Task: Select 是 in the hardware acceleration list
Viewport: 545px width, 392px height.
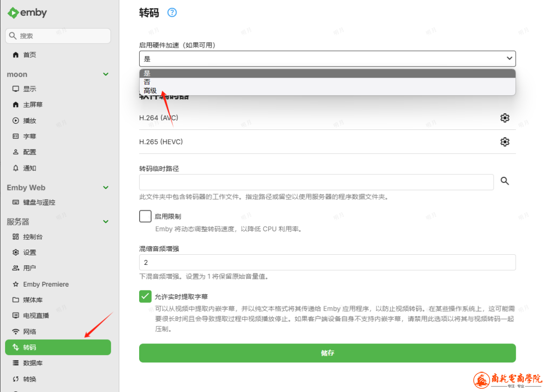Action: pos(327,73)
